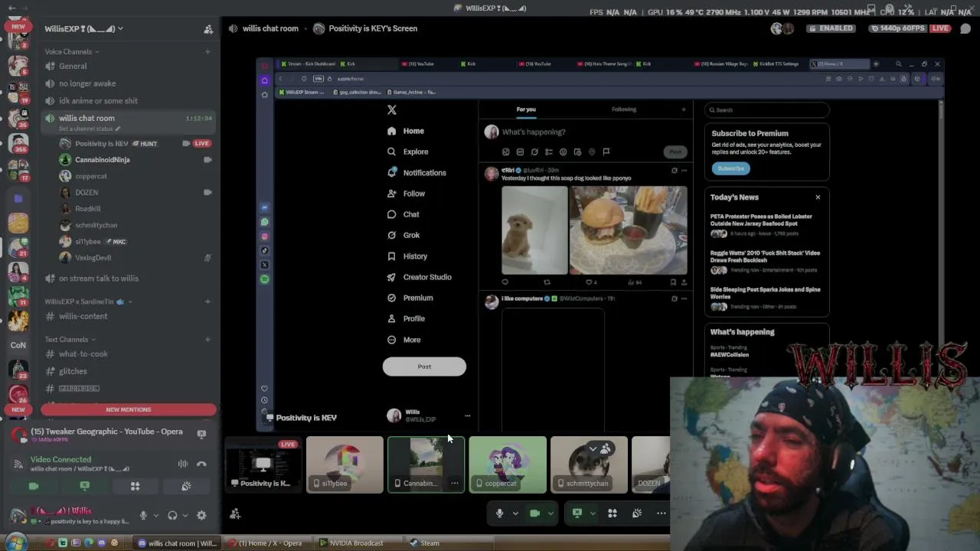This screenshot has height=551, width=980.
Task: Click the white Post button in X sidebar
Action: click(424, 367)
